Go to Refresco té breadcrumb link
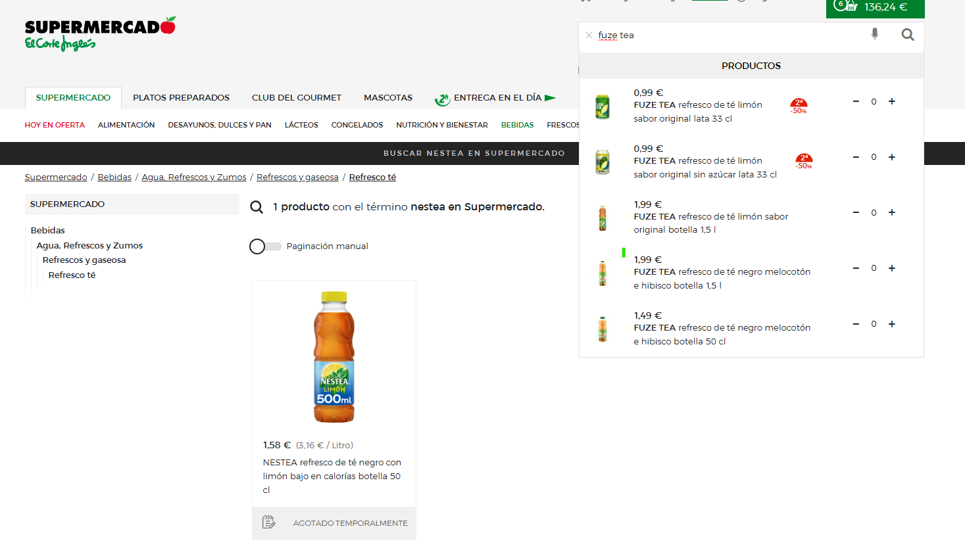965x560 pixels. pyautogui.click(x=372, y=177)
